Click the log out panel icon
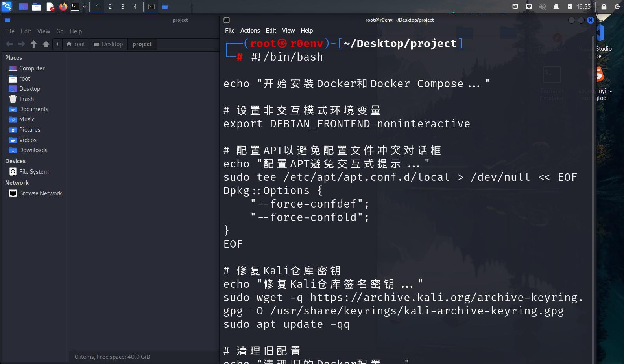Screen dimensions: 624x364 click(617, 7)
